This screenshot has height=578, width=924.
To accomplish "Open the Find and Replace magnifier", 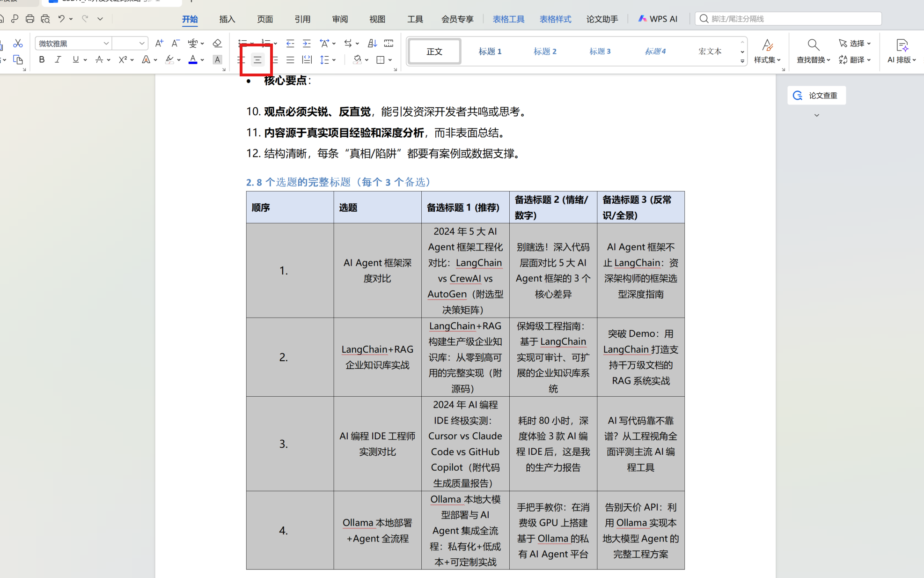I will pos(814,45).
